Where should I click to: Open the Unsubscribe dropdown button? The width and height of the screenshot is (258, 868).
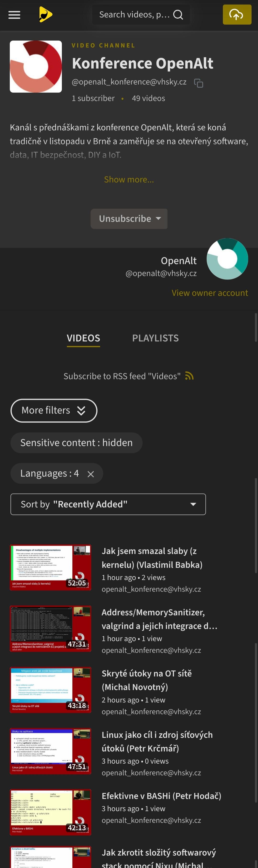(129, 219)
